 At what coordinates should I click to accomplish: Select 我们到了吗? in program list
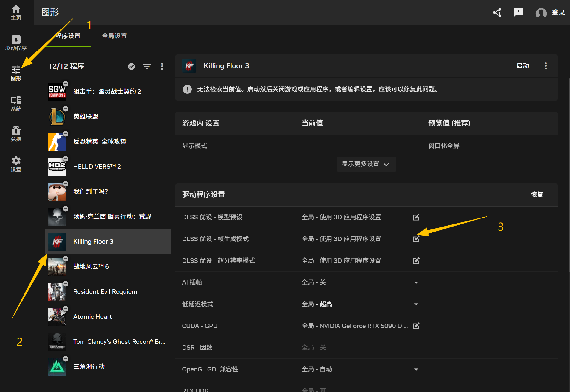point(108,192)
